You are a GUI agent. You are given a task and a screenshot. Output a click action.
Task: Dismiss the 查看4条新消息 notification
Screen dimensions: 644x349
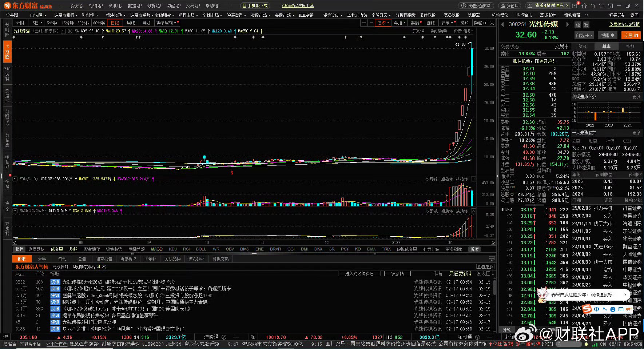[x=568, y=6]
